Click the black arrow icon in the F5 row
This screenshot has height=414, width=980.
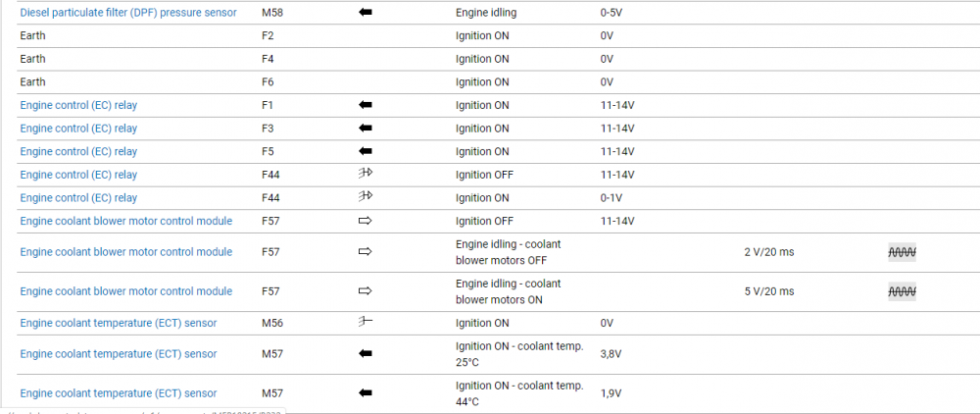click(x=367, y=152)
